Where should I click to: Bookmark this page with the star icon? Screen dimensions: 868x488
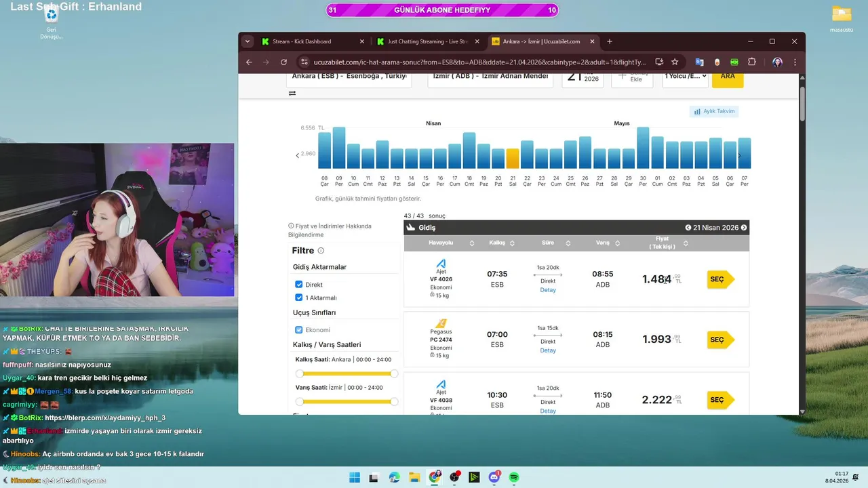675,62
